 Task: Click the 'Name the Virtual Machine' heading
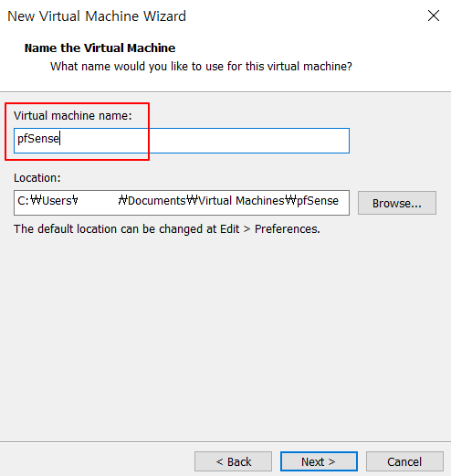(x=100, y=48)
